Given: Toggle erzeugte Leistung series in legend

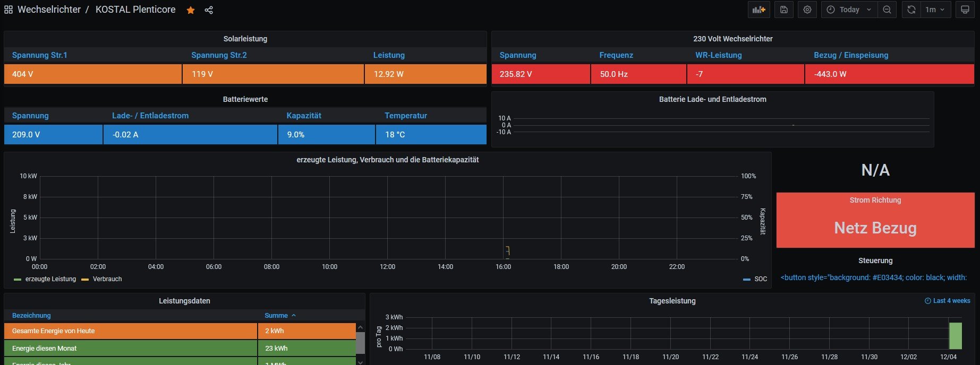Looking at the screenshot, I should point(50,279).
